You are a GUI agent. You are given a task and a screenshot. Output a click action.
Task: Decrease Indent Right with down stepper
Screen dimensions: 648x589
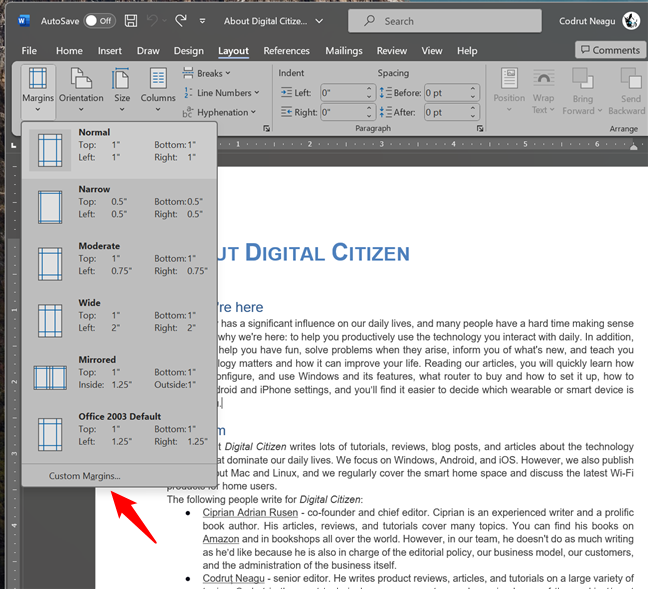(369, 116)
